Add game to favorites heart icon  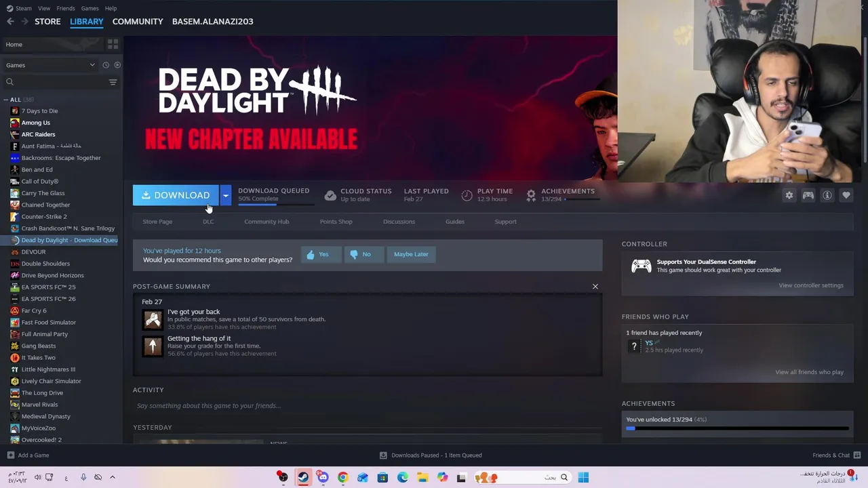point(846,195)
